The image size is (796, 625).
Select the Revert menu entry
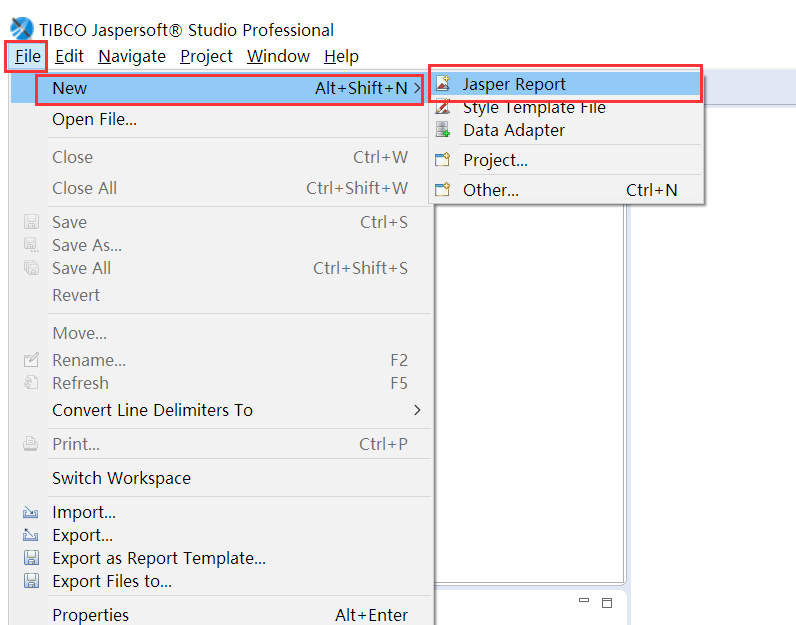pos(222,295)
